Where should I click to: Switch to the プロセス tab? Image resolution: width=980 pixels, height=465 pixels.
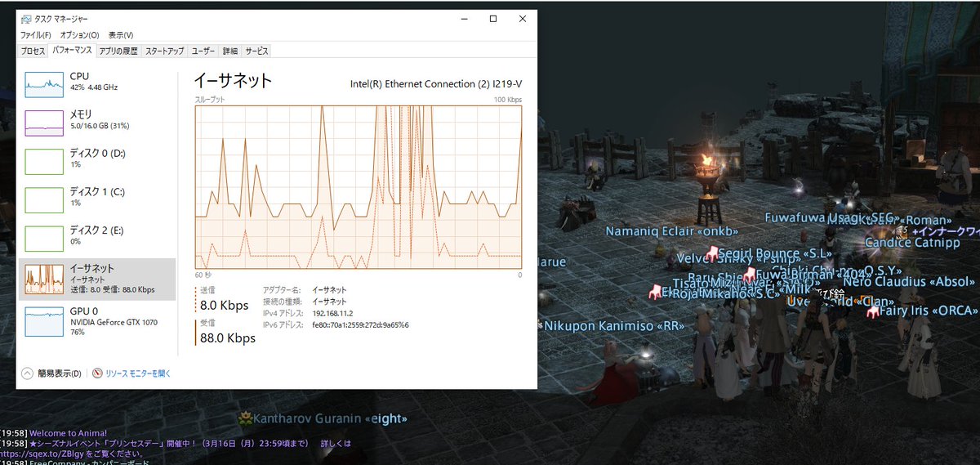(33, 51)
